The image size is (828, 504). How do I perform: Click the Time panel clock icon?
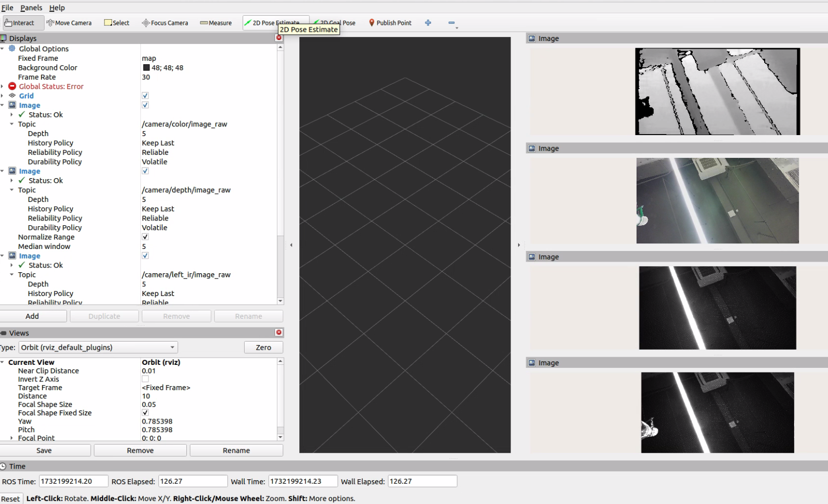pyautogui.click(x=3, y=466)
